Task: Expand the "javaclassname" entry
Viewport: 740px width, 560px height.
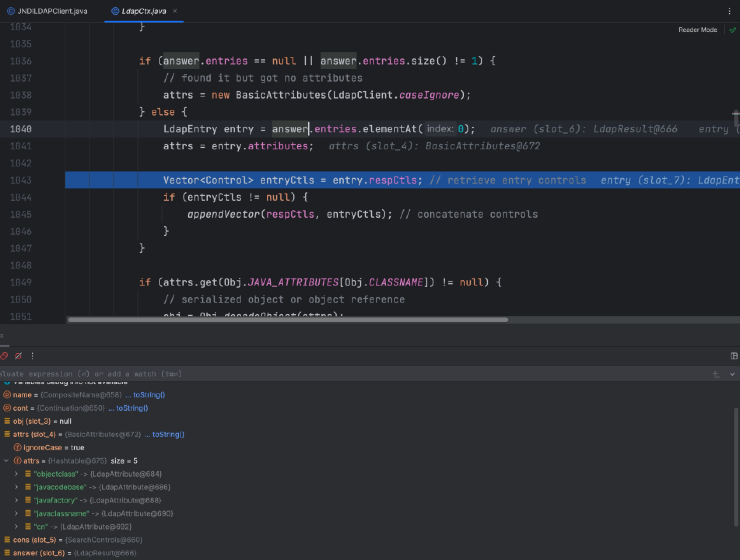Action: pyautogui.click(x=16, y=514)
